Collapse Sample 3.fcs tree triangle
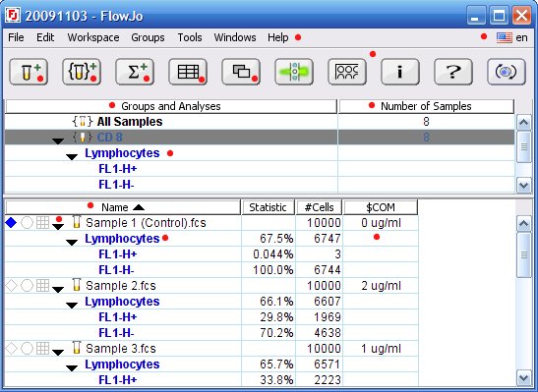Image resolution: width=538 pixels, height=392 pixels. (x=58, y=353)
